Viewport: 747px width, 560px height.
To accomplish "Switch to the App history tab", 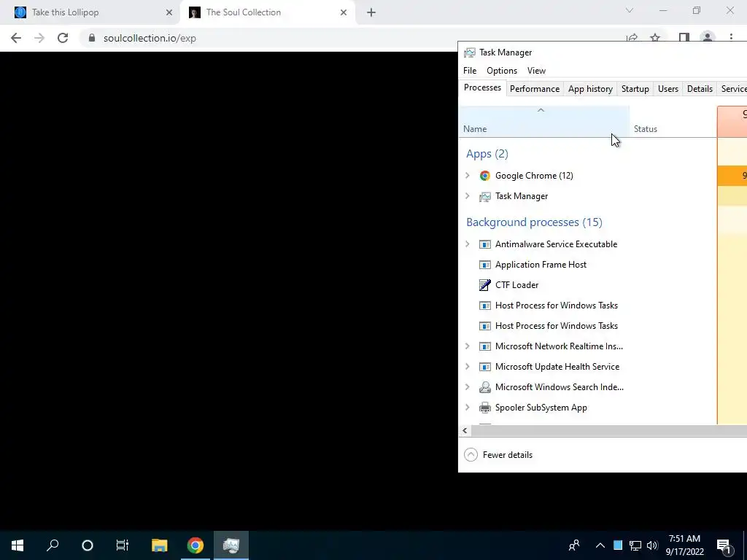I will 590,88.
